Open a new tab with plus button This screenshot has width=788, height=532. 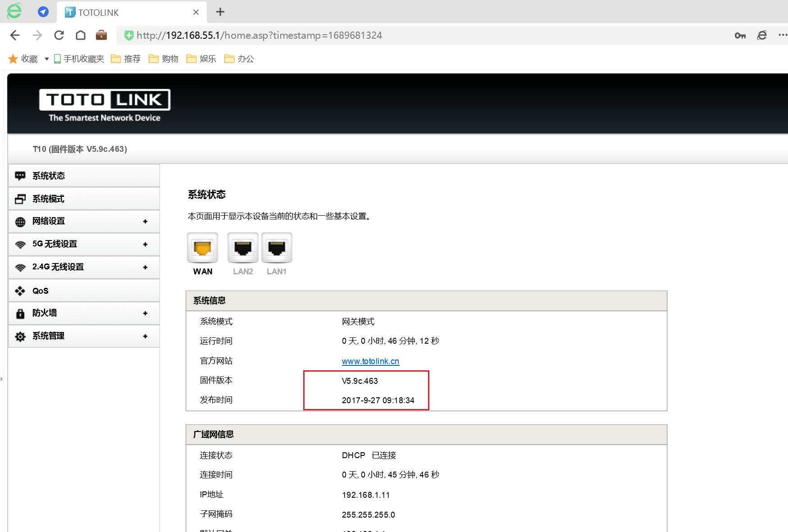[x=220, y=12]
